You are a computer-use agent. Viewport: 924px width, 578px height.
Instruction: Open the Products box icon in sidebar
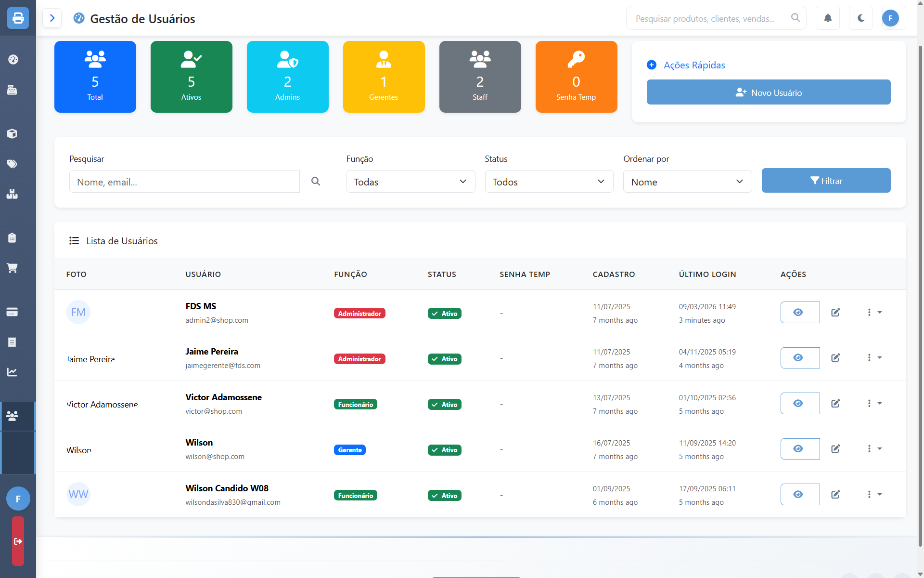pos(13,134)
